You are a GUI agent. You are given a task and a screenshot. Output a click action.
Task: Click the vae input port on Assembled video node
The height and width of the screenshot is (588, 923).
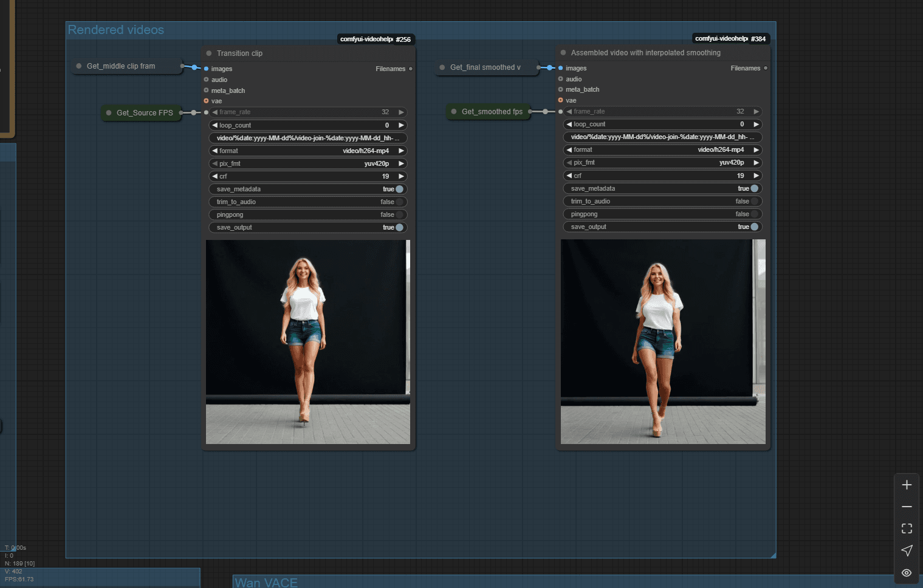point(561,100)
